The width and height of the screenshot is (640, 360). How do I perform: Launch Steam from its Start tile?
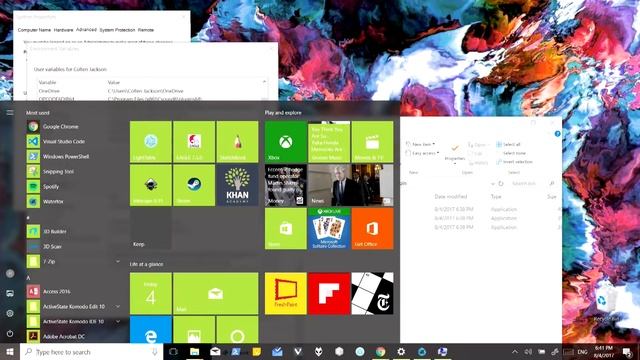click(194, 185)
